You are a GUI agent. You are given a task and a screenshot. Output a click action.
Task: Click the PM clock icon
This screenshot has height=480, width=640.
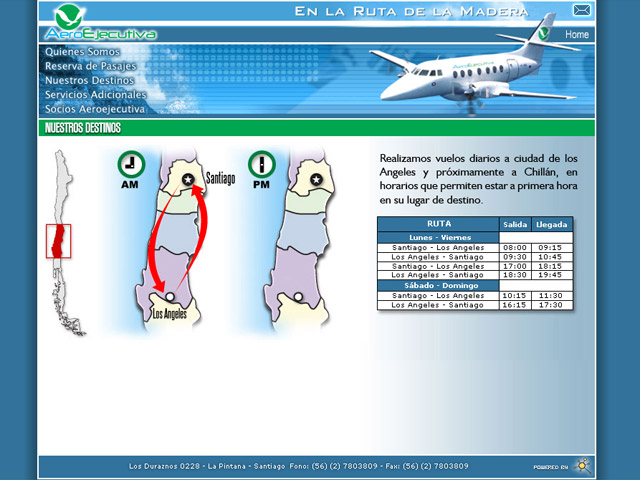coord(262,164)
